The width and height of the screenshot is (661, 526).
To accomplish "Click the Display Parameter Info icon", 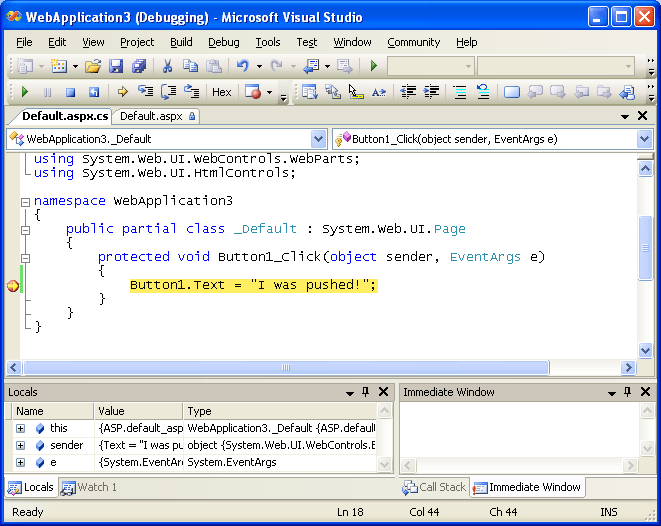I will coord(333,91).
